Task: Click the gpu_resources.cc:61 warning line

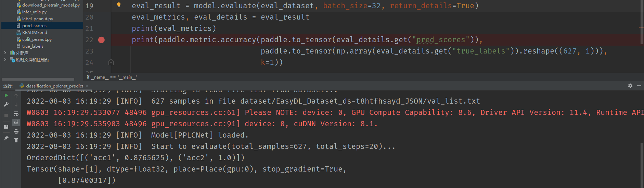Action: pos(335,113)
